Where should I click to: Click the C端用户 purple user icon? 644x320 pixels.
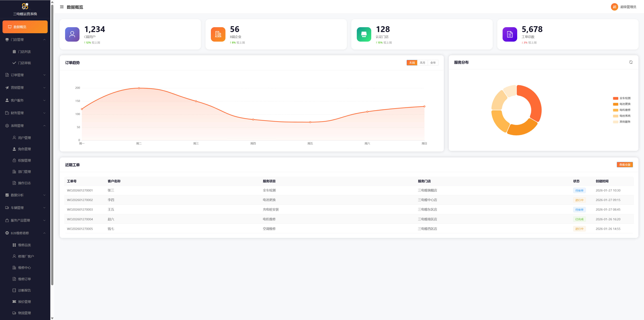coord(72,34)
